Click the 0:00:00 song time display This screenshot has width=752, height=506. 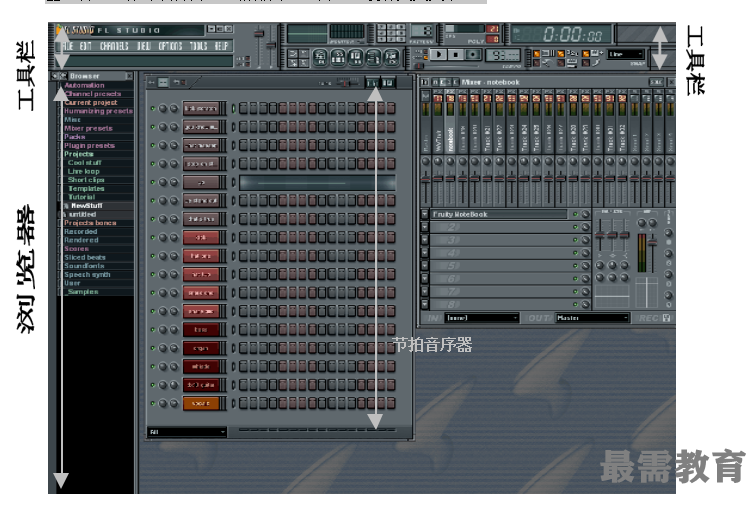coord(561,35)
